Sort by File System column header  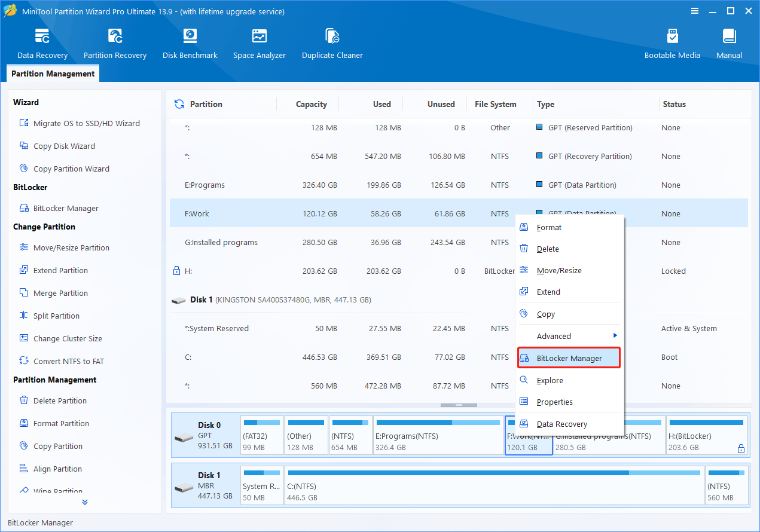[495, 104]
